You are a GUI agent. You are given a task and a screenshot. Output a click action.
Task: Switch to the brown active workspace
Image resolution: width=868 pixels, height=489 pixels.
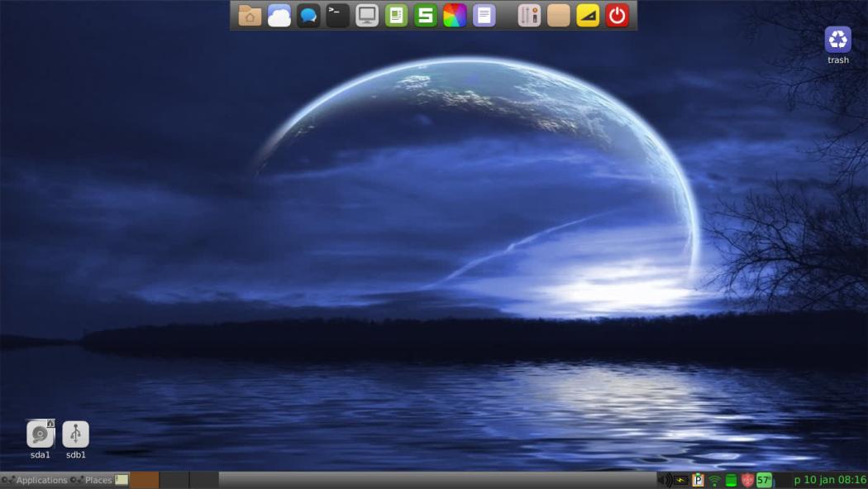point(145,480)
